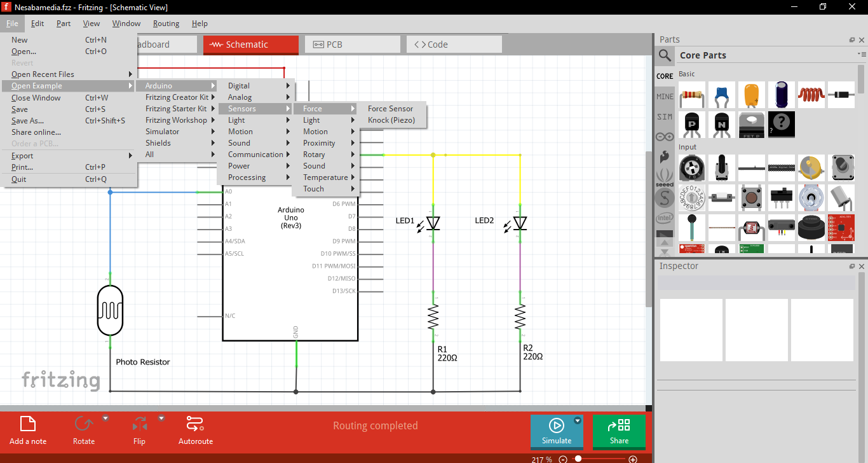Open the Arduino parts bin icon

coord(665,136)
